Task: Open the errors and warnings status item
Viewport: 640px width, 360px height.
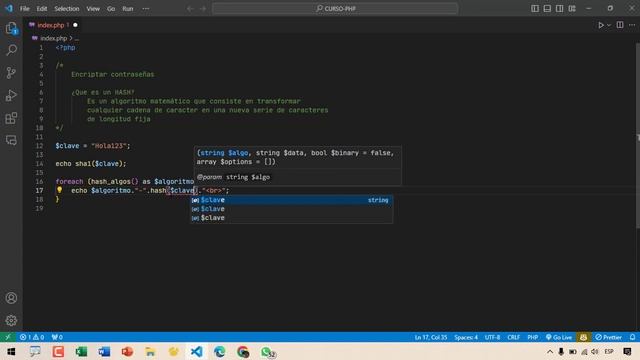Action: tap(32, 337)
